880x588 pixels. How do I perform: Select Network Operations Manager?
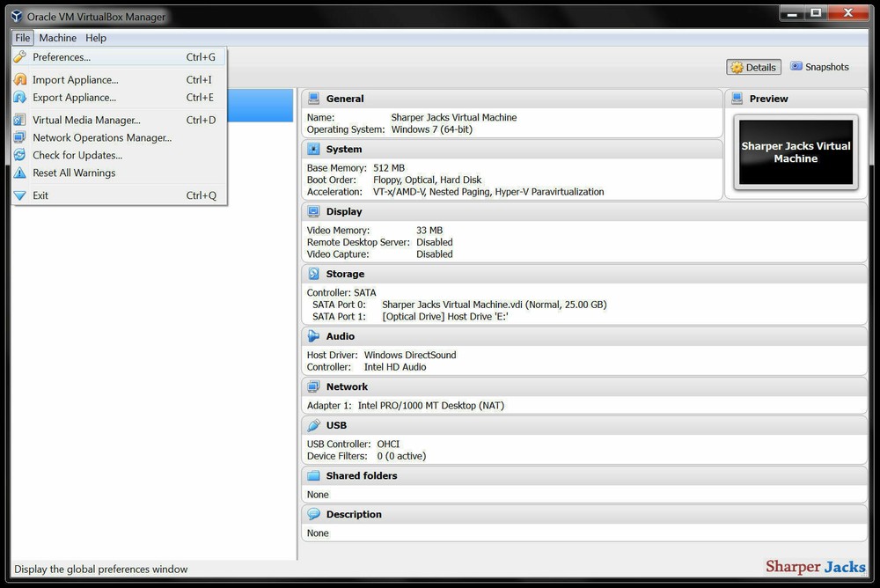[101, 137]
